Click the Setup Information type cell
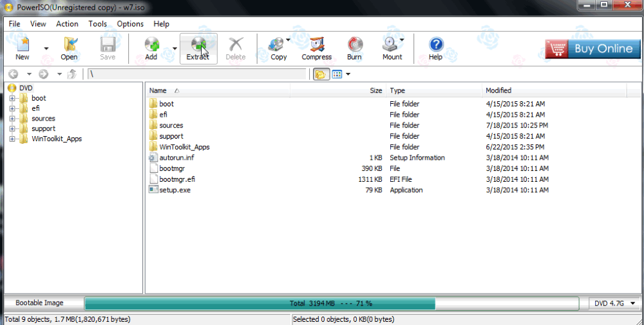Viewport: 644px width, 325px height. pos(417,157)
